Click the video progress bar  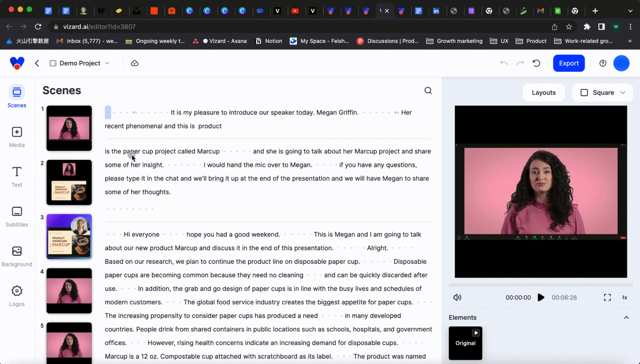[541, 285]
